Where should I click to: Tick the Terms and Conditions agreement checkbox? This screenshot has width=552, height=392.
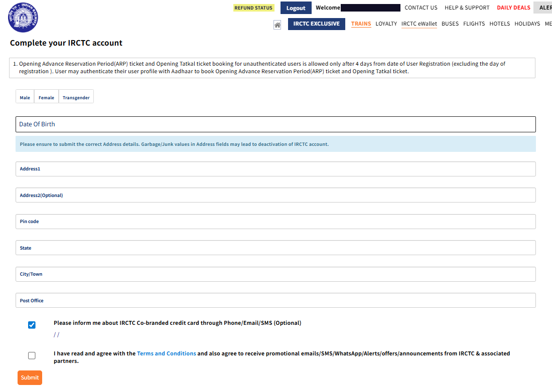[x=32, y=355]
